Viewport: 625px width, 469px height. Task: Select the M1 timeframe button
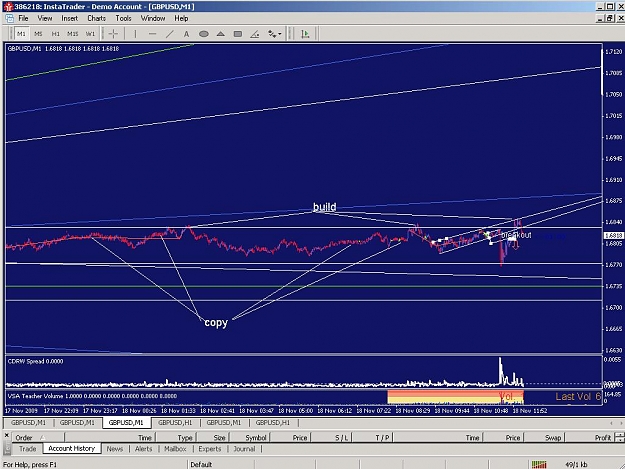(21, 34)
